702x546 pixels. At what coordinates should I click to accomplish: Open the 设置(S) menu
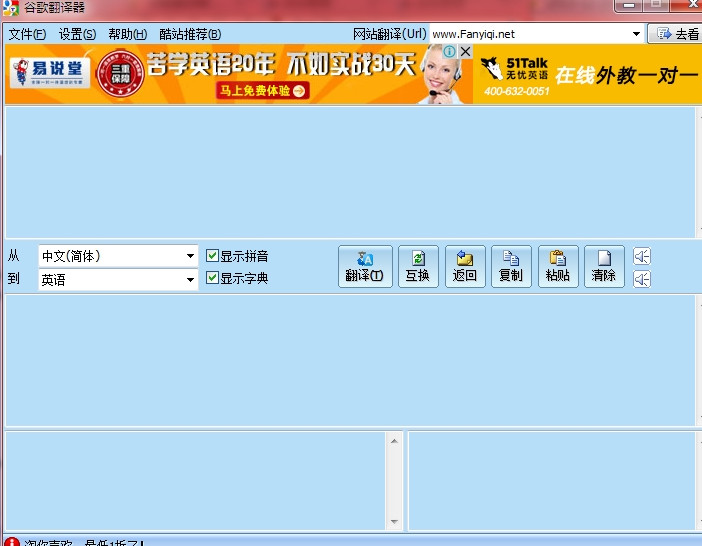[x=77, y=34]
